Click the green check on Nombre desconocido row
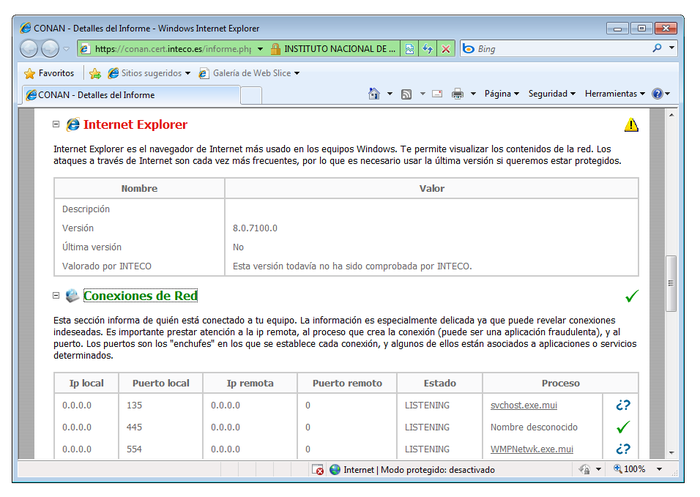This screenshot has width=700, height=497. pyautogui.click(x=623, y=427)
